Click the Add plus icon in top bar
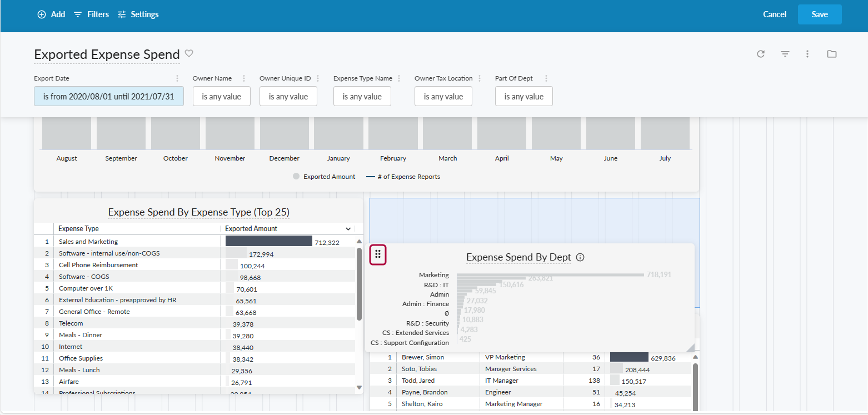Viewport: 868px width, 415px height. 41,14
